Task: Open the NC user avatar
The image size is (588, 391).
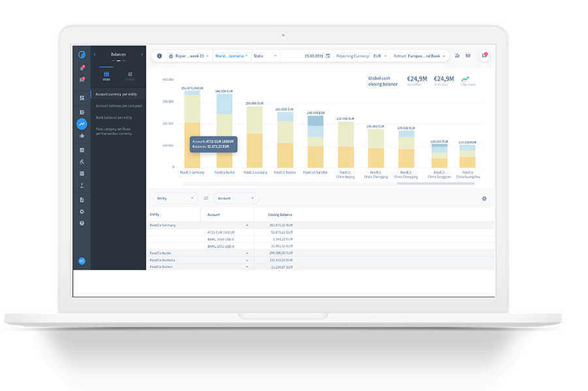Action: (x=82, y=261)
